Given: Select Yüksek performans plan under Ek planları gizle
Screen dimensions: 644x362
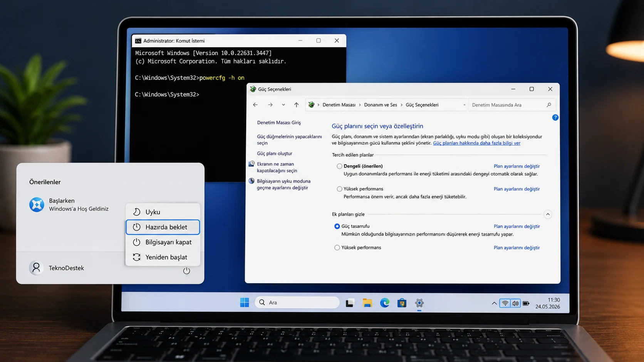Looking at the screenshot, I should point(337,248).
